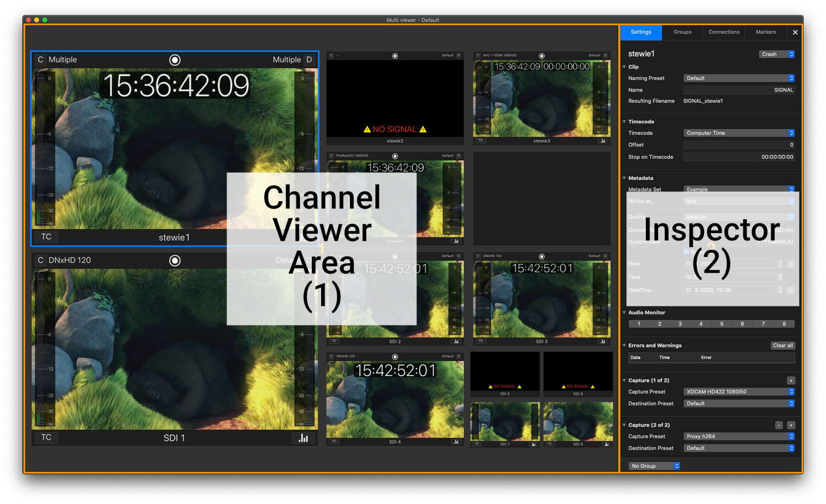Start recording on the SDI 1 channel
The width and height of the screenshot is (826, 504).
(x=175, y=261)
